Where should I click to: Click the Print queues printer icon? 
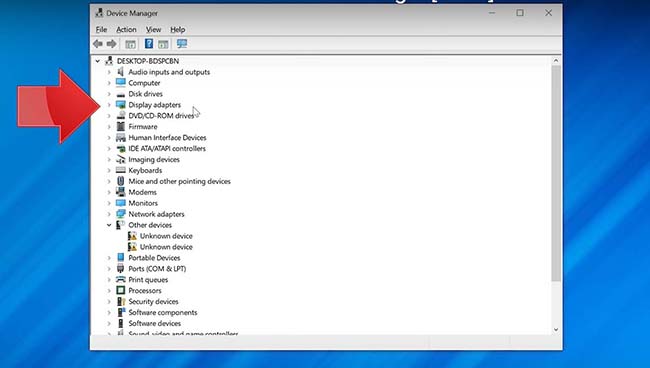point(121,279)
